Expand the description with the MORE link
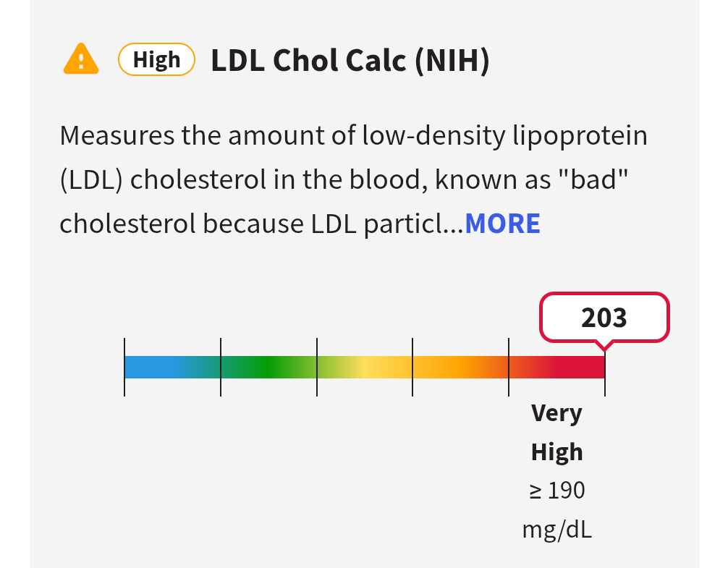The width and height of the screenshot is (728, 568). [502, 224]
